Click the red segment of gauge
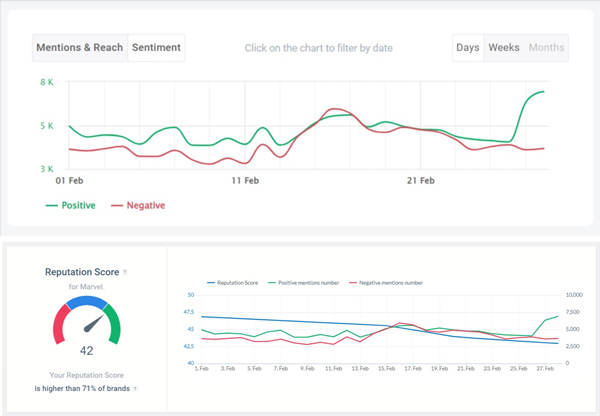600x416 pixels. (61, 325)
